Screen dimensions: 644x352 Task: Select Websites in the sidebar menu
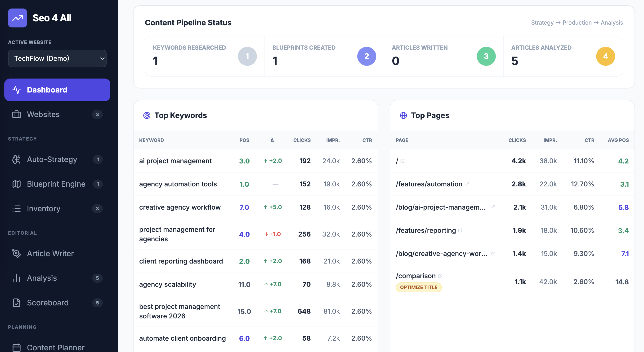click(x=43, y=114)
